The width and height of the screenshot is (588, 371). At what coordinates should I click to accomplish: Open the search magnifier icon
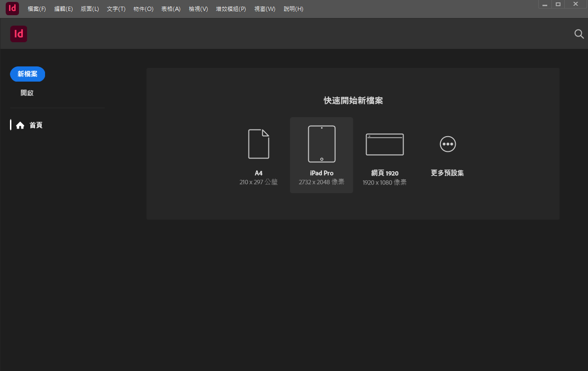(x=579, y=34)
